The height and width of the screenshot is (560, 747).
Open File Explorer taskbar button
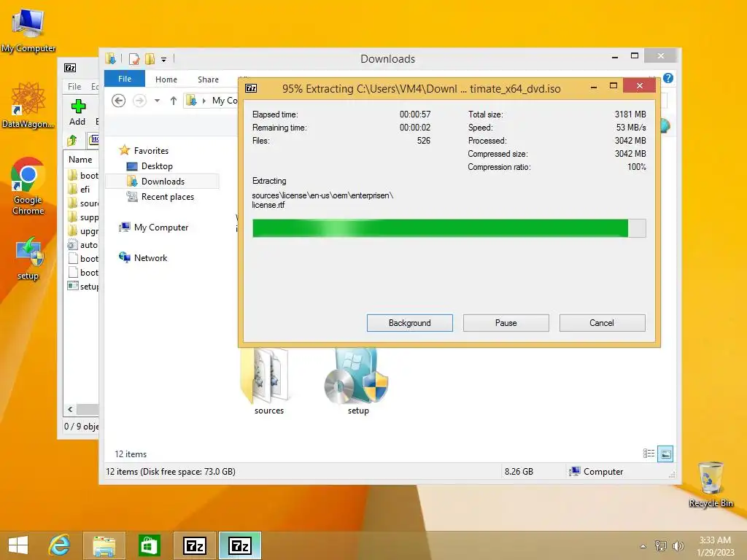pyautogui.click(x=104, y=545)
